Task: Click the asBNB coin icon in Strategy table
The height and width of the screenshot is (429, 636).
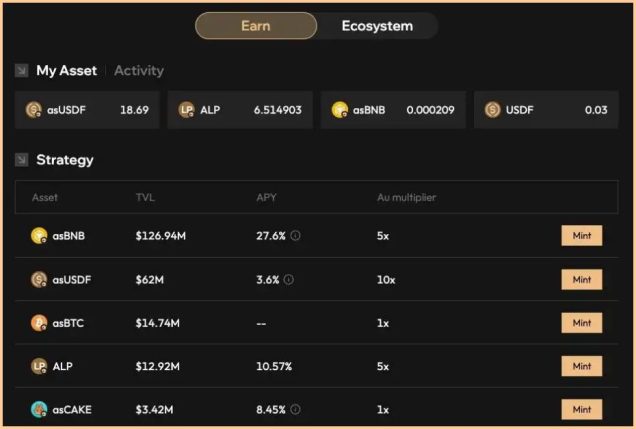Action: click(x=39, y=236)
